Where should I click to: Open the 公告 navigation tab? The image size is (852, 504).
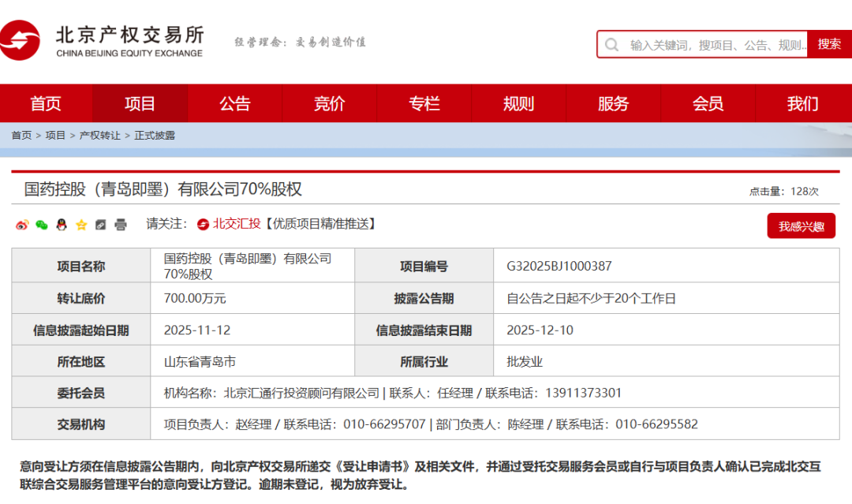pos(235,103)
